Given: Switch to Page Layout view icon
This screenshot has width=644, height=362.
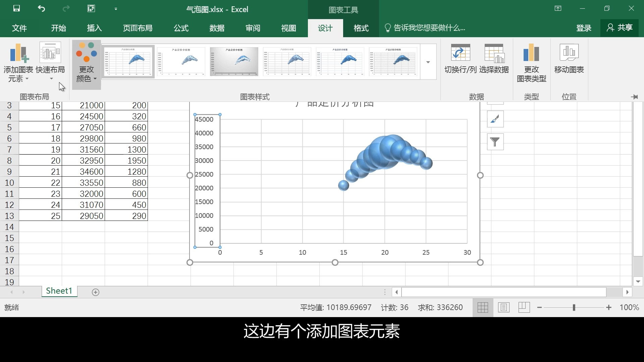Looking at the screenshot, I should 504,307.
